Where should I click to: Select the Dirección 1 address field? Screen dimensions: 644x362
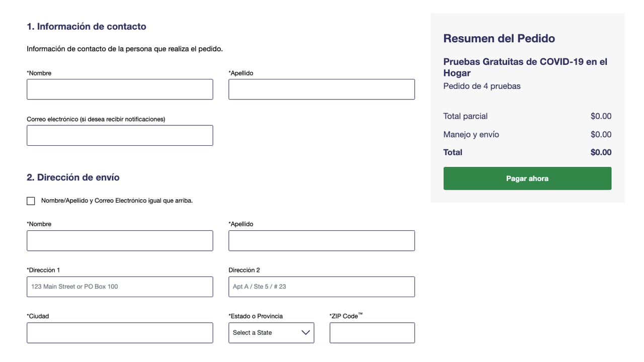(120, 287)
